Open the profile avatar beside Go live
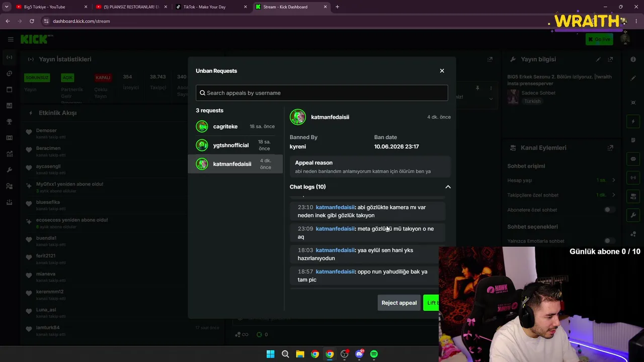Viewport: 644px width, 362px height. 625,39
